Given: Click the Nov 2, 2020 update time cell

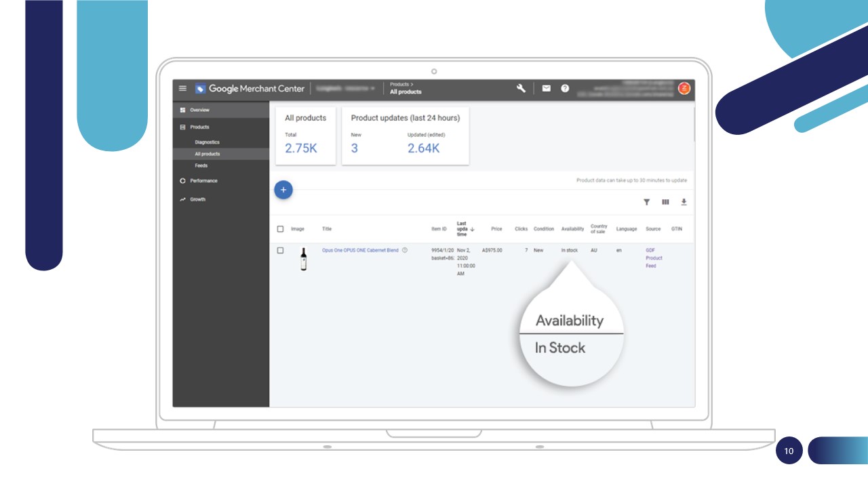Looking at the screenshot, I should pyautogui.click(x=467, y=262).
